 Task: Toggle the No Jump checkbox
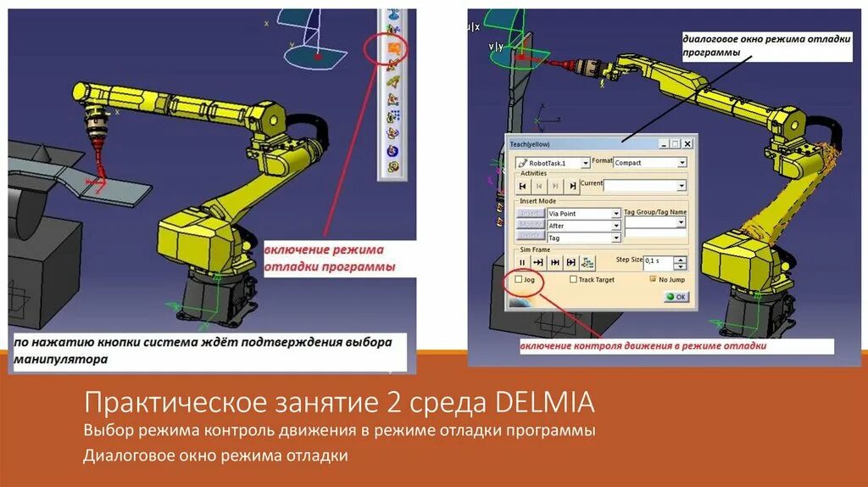tap(653, 278)
